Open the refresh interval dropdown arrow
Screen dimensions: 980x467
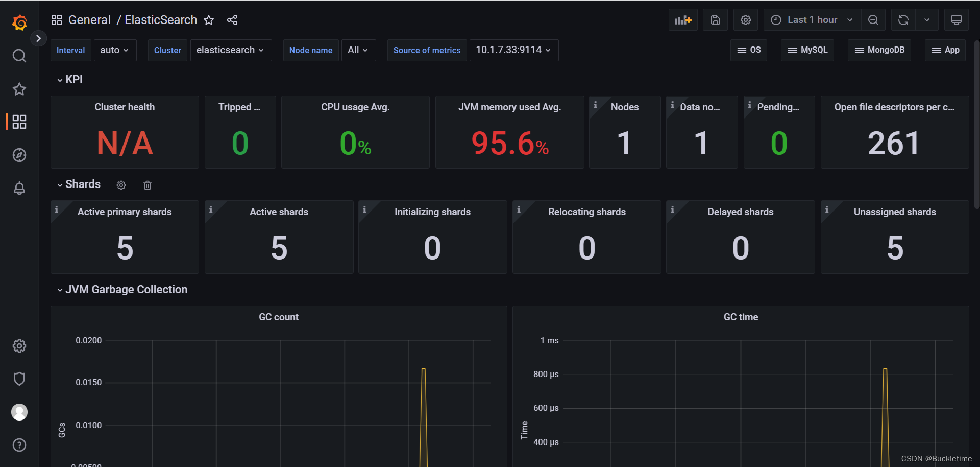click(x=927, y=20)
